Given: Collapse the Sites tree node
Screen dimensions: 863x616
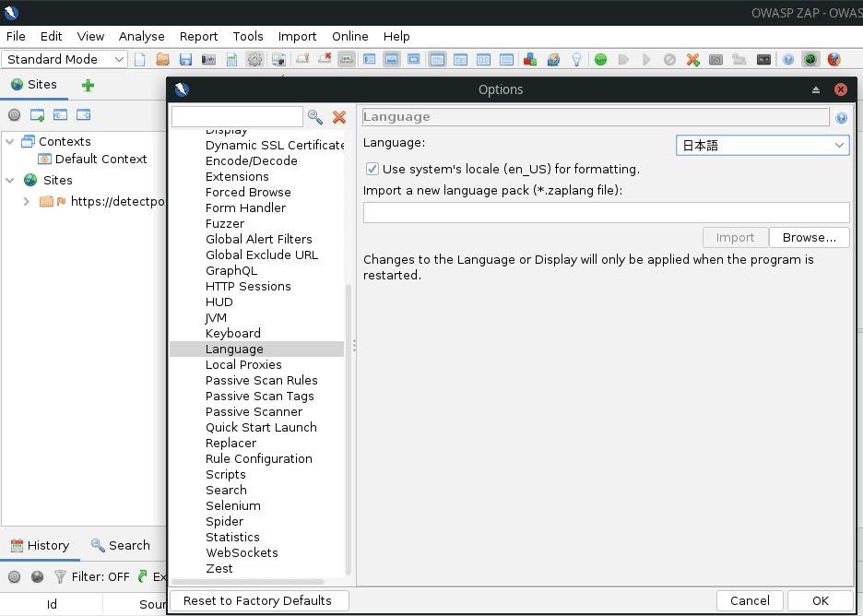Looking at the screenshot, I should [x=10, y=180].
